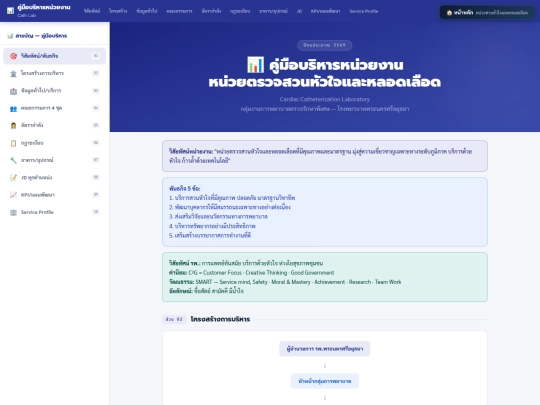Click the ส่วน 02 section badge
The width and height of the screenshot is (540, 405).
pyautogui.click(x=174, y=319)
